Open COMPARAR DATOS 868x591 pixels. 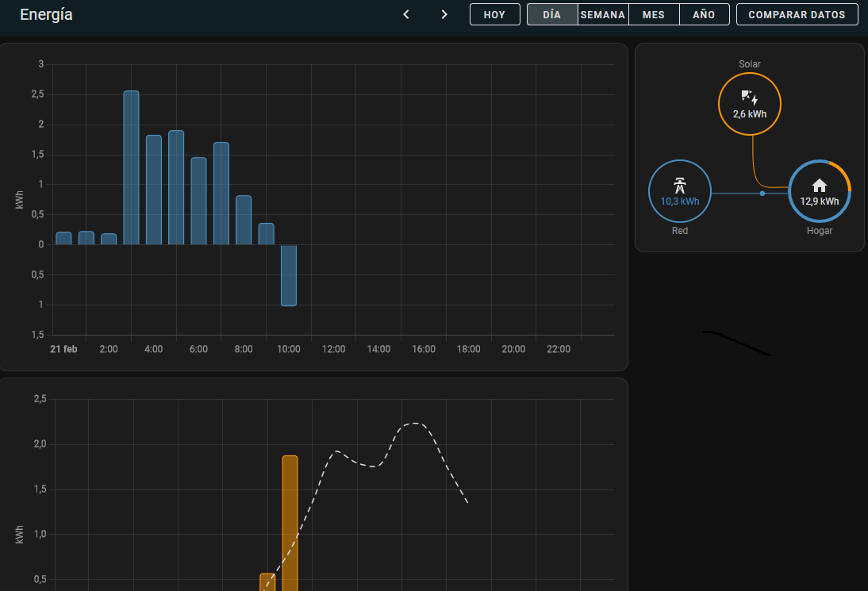tap(797, 14)
